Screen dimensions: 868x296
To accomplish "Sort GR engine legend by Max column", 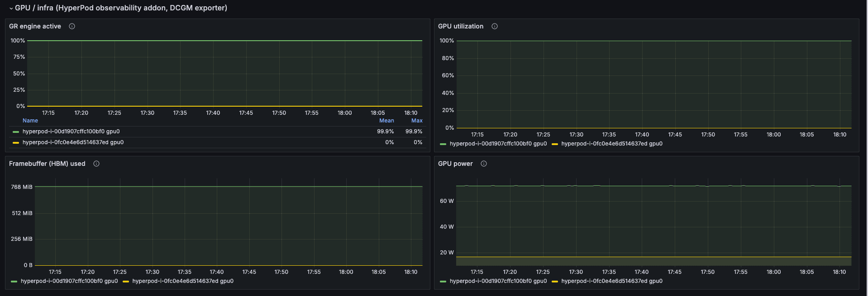I will [417, 121].
